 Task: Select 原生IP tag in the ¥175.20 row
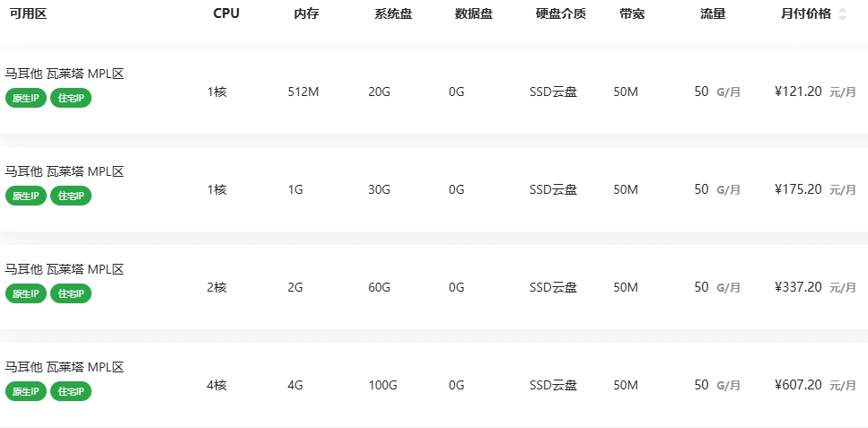pos(26,196)
